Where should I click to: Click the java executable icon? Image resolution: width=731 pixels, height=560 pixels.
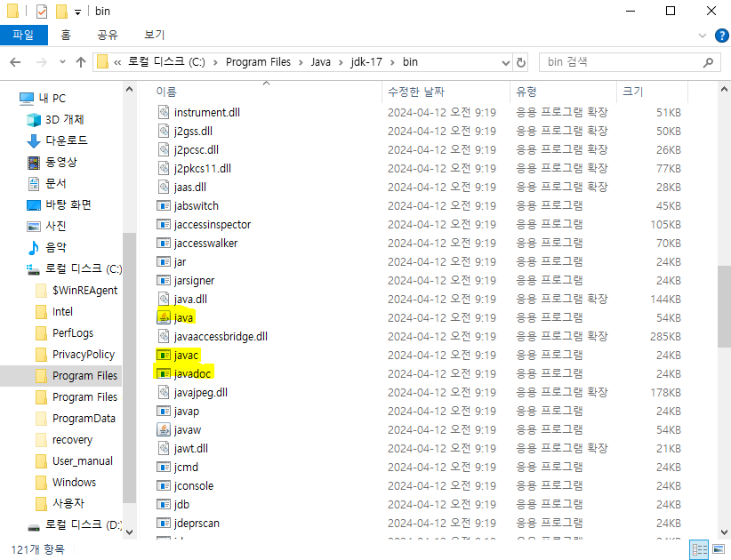click(163, 317)
